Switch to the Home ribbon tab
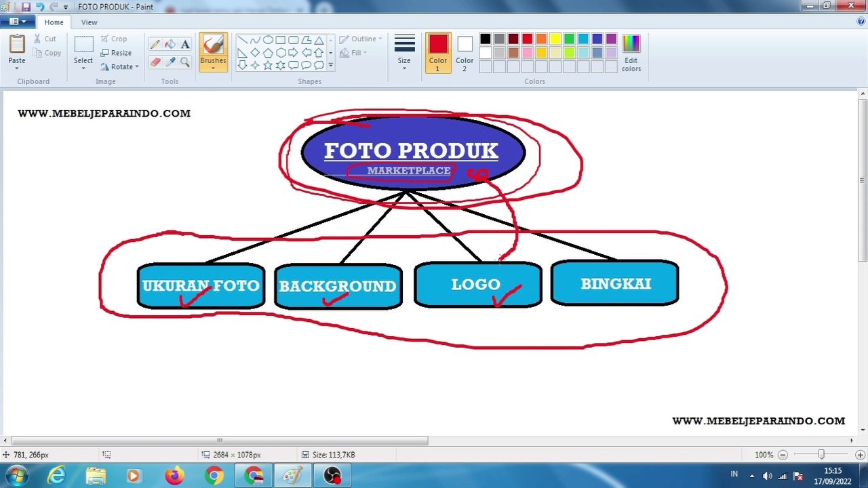The height and width of the screenshot is (488, 868). 54,22
